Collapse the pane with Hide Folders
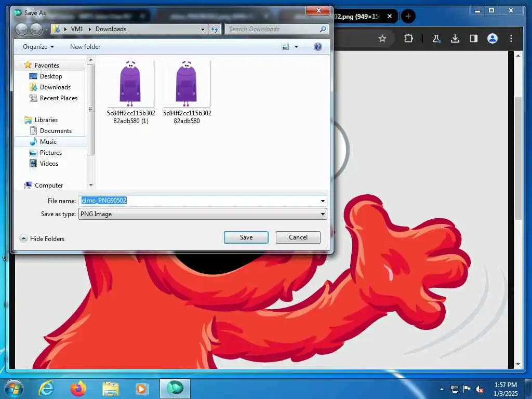 (x=42, y=239)
